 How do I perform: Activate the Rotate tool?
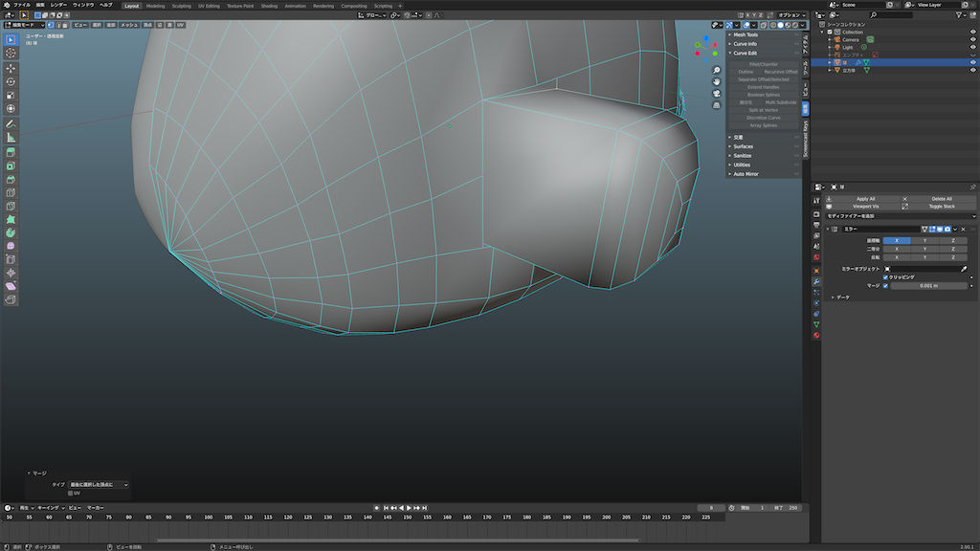point(11,82)
